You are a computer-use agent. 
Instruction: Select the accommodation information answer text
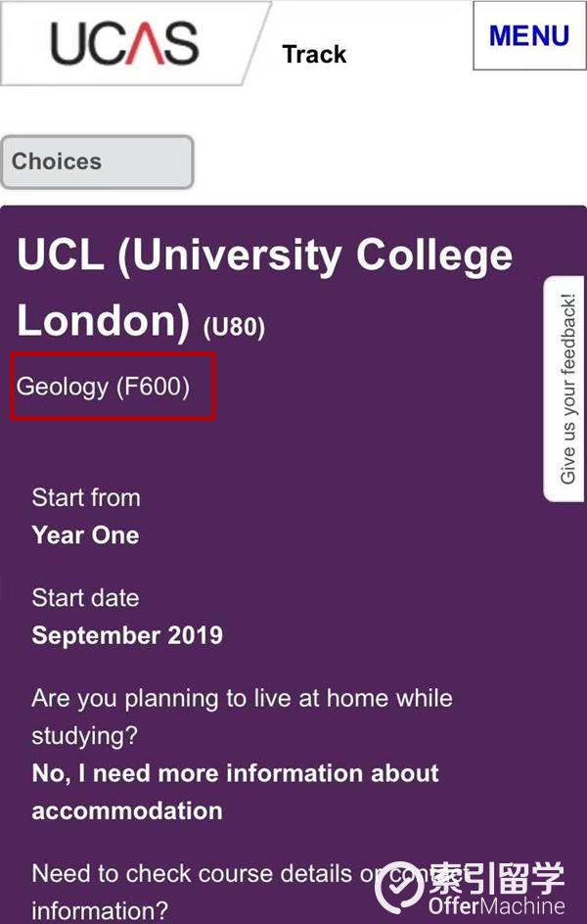236,792
